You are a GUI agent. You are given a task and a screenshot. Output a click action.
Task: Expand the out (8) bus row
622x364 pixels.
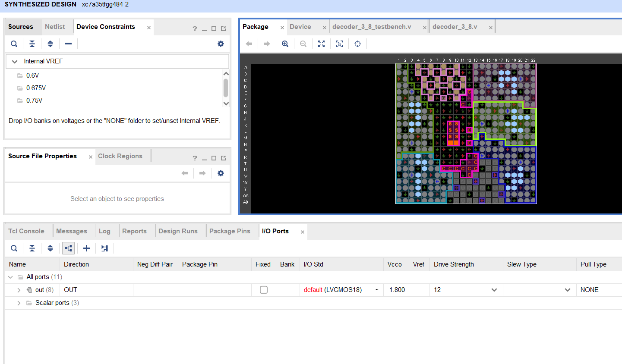[19, 290]
